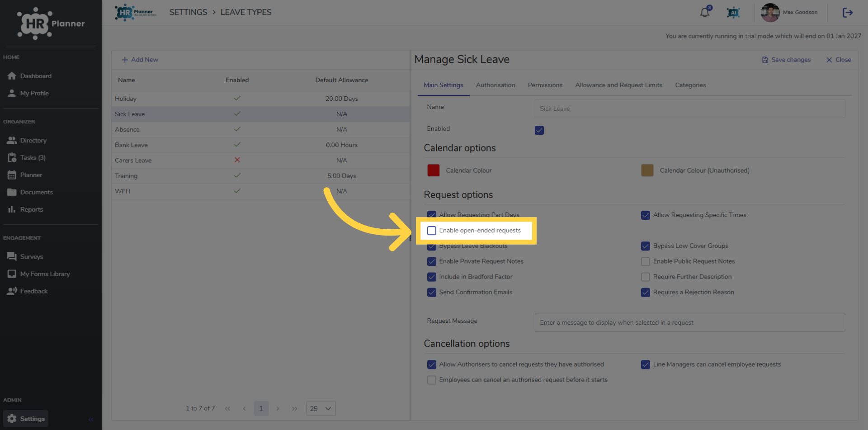Open the page size 25 dropdown

(x=321, y=409)
